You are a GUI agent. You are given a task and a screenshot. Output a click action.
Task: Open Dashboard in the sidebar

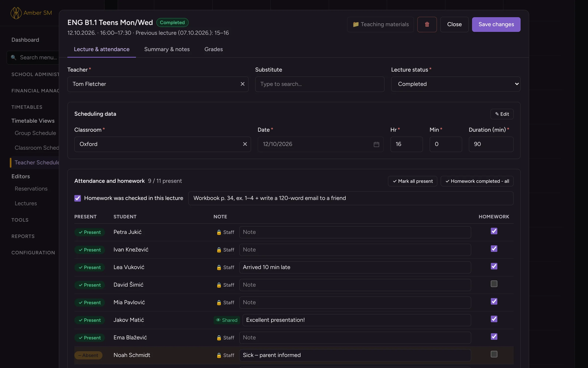[25, 40]
